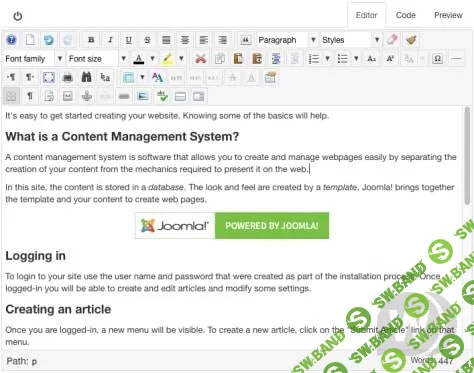Run the spellchecker
Viewport: 474px width, 373px height.
162,97
